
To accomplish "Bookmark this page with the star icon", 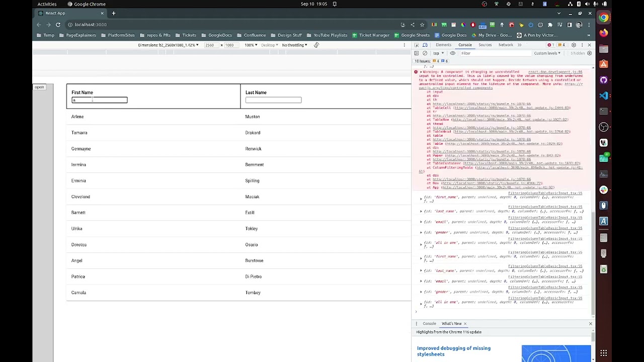I will pyautogui.click(x=422, y=25).
